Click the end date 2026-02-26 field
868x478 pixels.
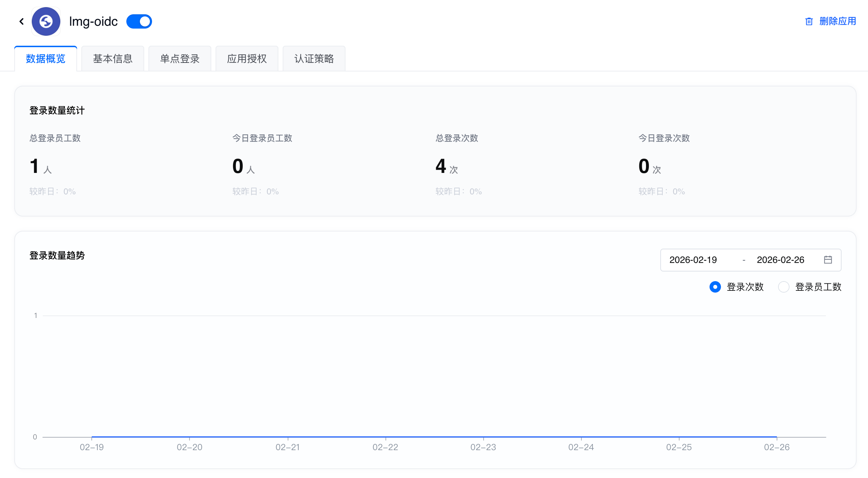[x=781, y=260]
